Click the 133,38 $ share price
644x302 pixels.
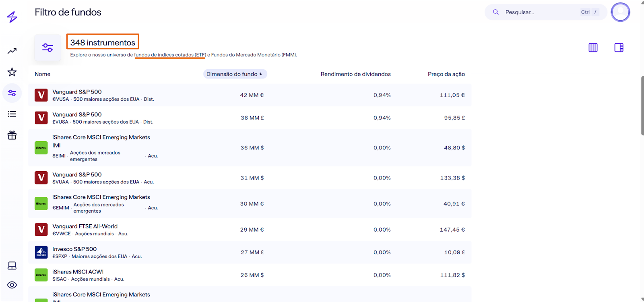pos(452,178)
